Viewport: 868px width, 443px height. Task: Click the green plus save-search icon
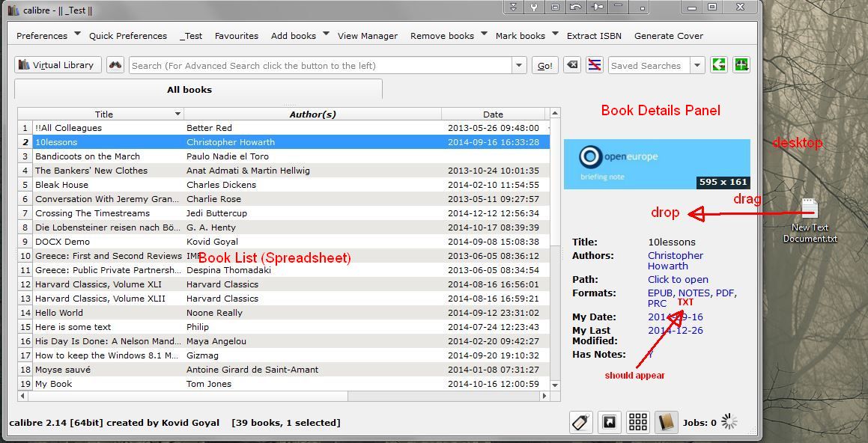coord(741,64)
